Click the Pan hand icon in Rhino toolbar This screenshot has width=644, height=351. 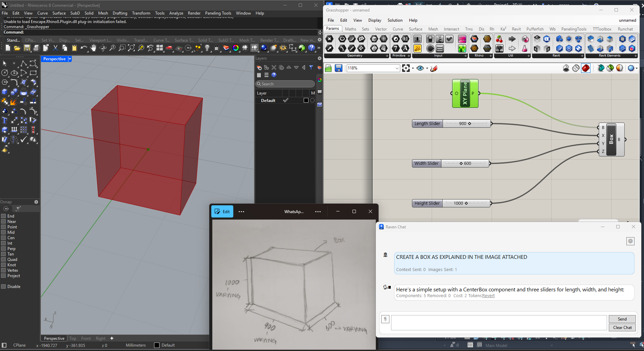point(93,48)
